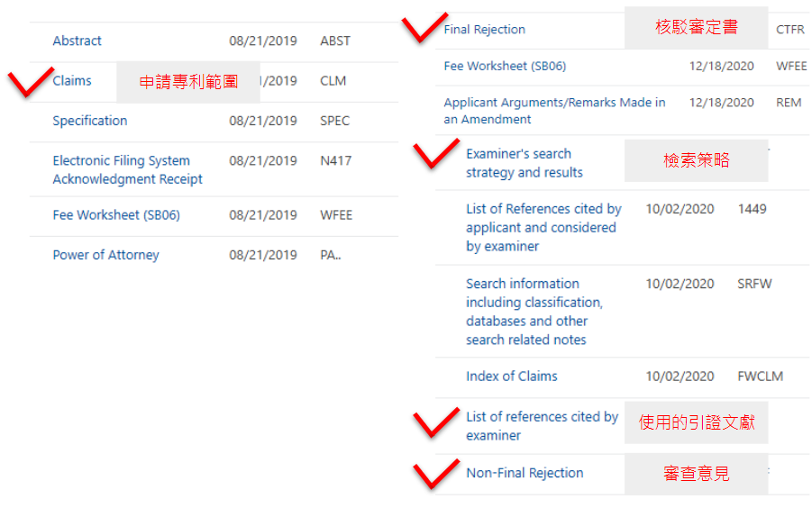Open the Specification document
Image resolution: width=812 pixels, height=508 pixels.
89,121
